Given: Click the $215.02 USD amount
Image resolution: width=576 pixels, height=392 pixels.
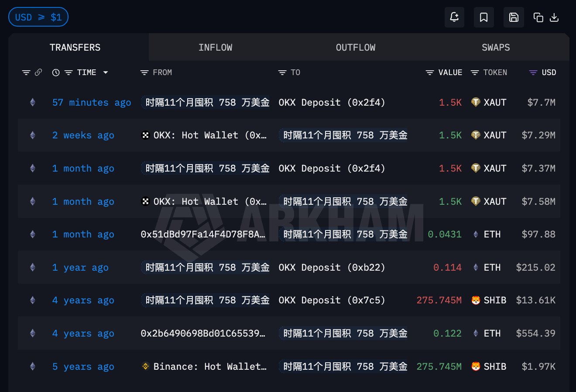Looking at the screenshot, I should tap(536, 268).
